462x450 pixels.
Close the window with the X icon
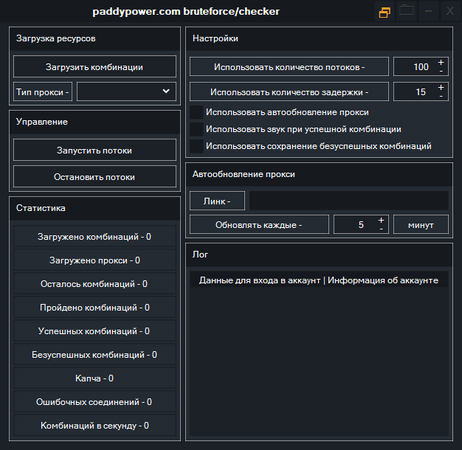(x=450, y=11)
